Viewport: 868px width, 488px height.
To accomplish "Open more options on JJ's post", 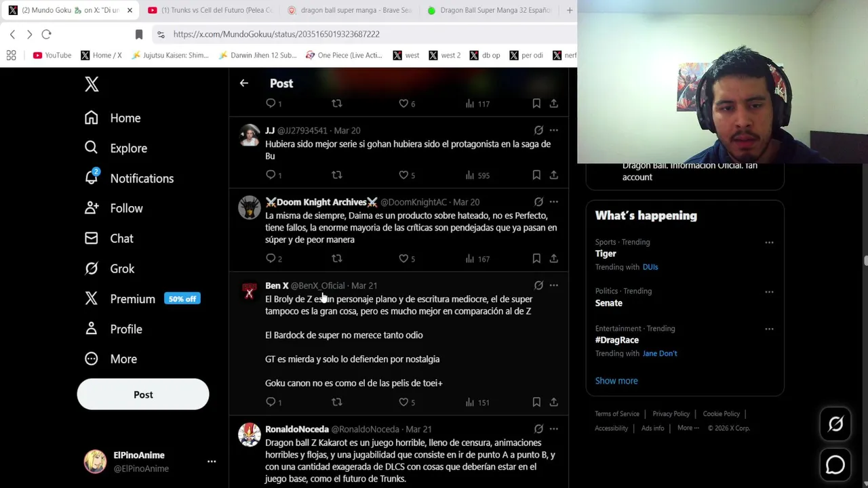I will 554,130.
